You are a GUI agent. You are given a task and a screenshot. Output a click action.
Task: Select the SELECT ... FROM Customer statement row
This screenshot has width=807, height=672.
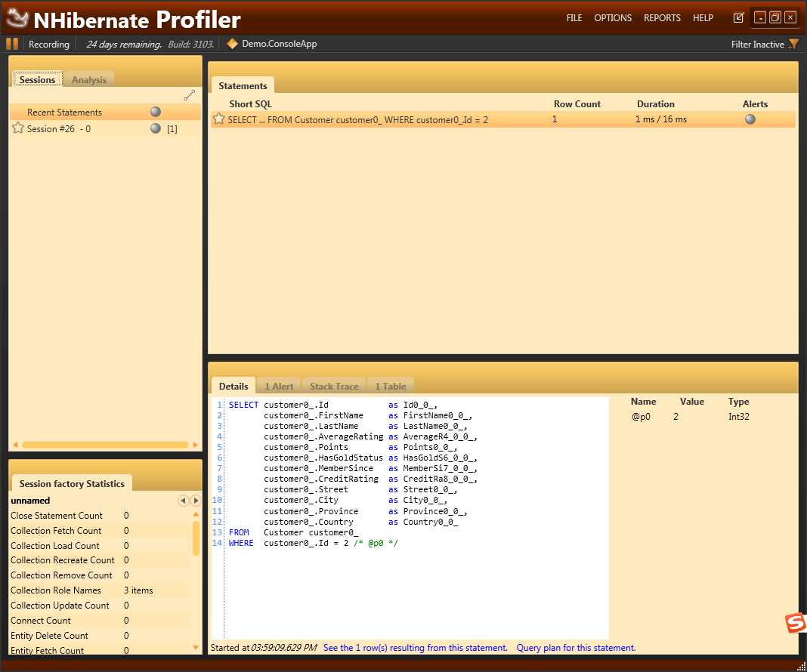(x=502, y=119)
